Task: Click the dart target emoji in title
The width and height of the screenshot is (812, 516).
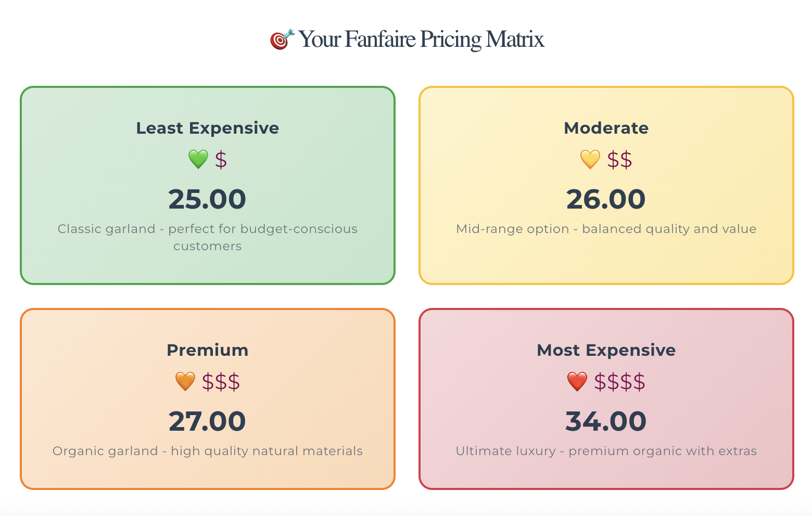Action: click(282, 40)
